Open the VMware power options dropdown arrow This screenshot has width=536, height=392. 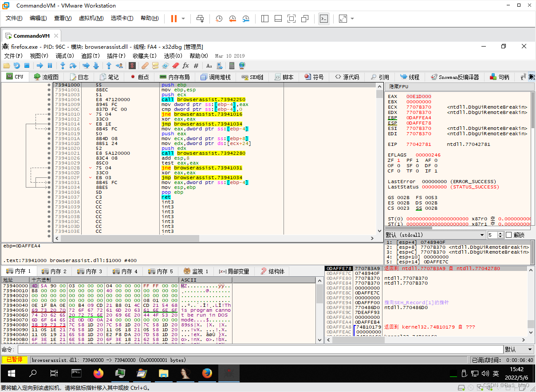(x=183, y=19)
